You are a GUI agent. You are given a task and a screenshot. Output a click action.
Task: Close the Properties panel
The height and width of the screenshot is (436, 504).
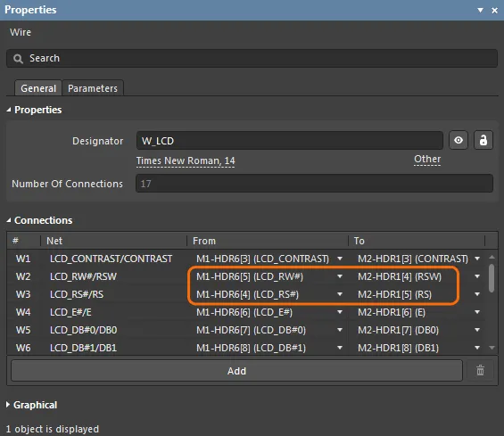click(x=495, y=11)
